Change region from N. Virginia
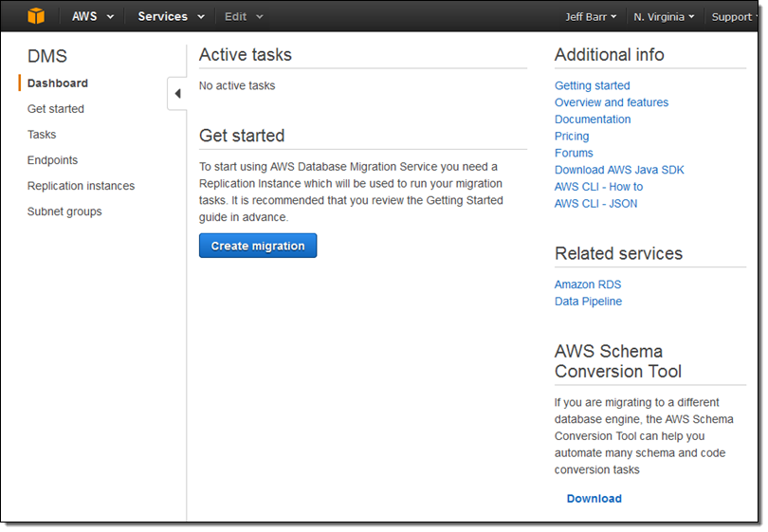Image resolution: width=768 pixels, height=532 pixels. click(x=664, y=17)
